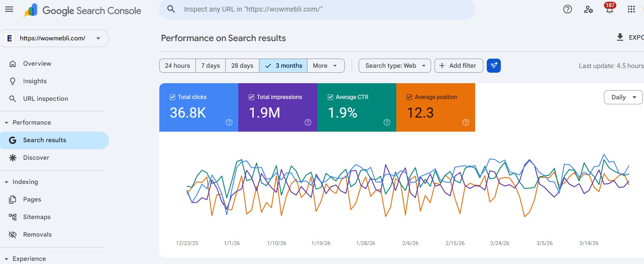Viewport: 644px width, 264px height.
Task: Click the Search results G icon
Action: (13, 140)
